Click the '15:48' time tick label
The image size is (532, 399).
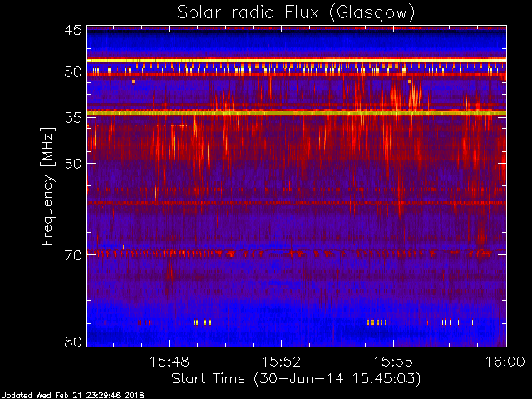pyautogui.click(x=169, y=362)
